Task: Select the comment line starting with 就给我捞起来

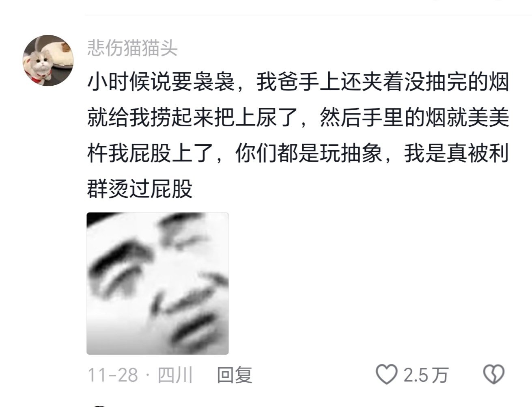Action: click(x=298, y=119)
